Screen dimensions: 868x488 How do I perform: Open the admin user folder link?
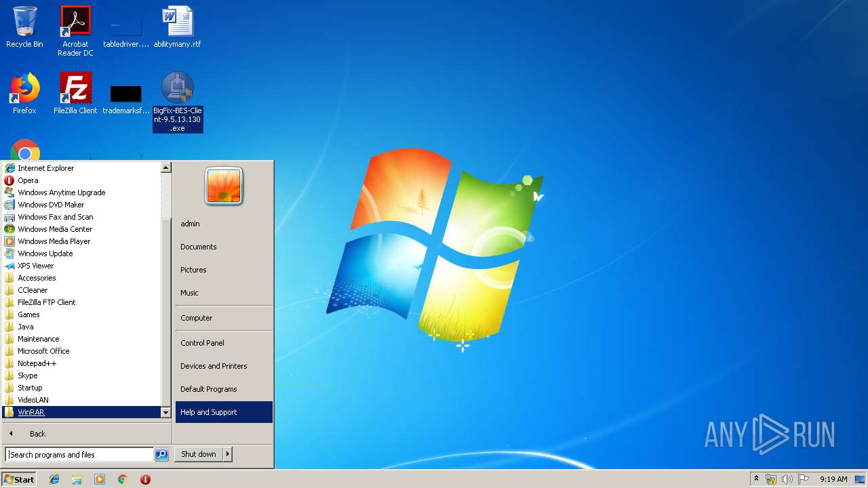[x=224, y=224]
